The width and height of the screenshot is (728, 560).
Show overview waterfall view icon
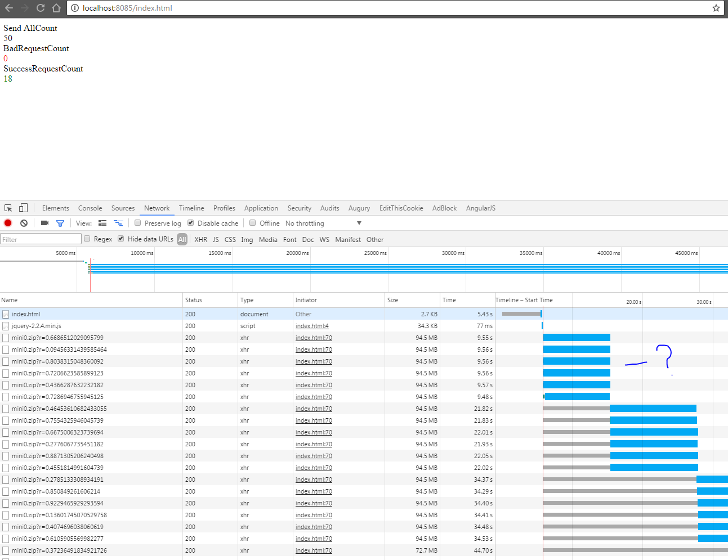point(118,223)
